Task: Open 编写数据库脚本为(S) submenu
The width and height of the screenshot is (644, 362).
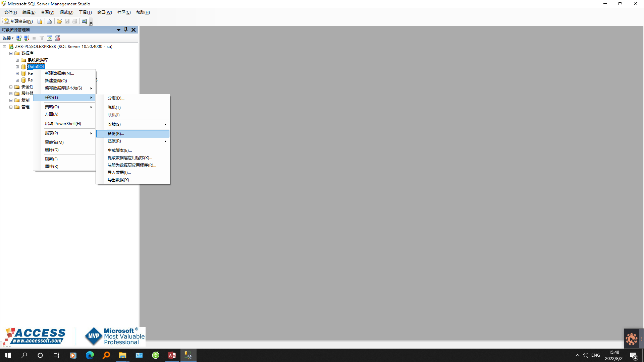Action: point(64,88)
